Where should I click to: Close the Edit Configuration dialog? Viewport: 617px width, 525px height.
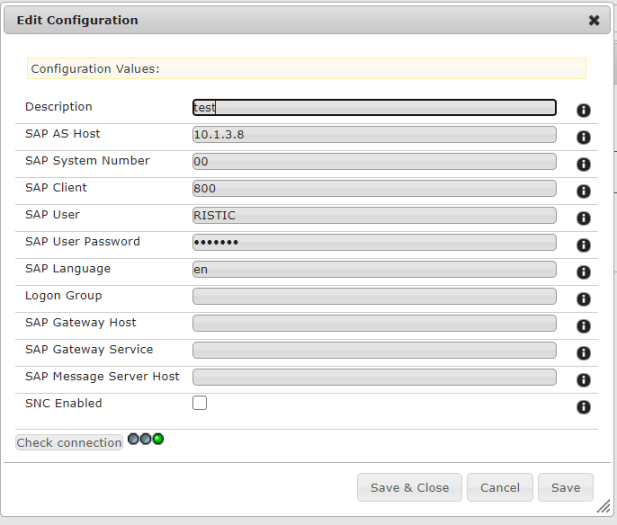(594, 20)
